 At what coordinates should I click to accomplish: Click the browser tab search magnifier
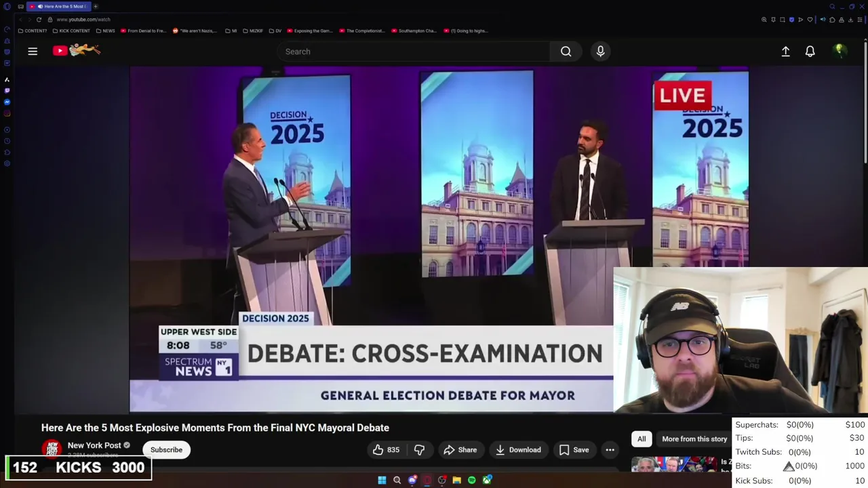[832, 7]
